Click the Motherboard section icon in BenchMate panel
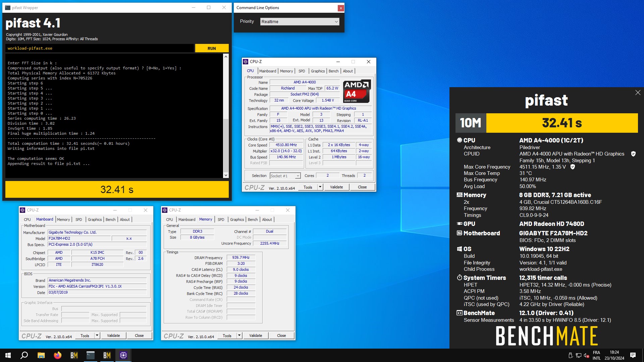 [460, 233]
